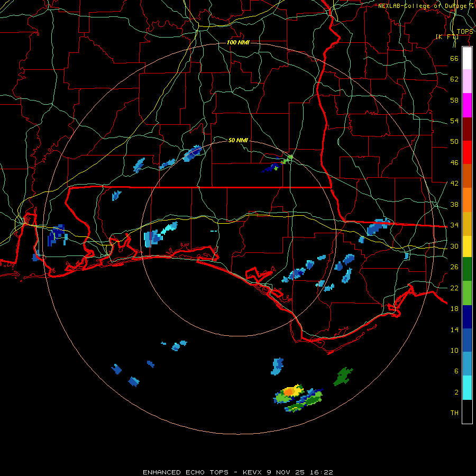Click the '[K FT]' units label
The image size is (476, 476).
coord(447,36)
